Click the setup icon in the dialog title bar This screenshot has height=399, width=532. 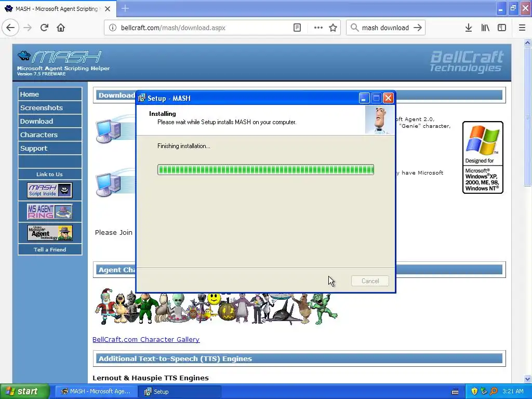(141, 98)
